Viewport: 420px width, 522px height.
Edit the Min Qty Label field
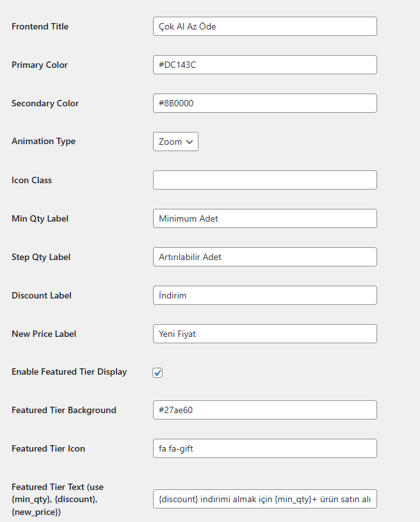pos(265,218)
